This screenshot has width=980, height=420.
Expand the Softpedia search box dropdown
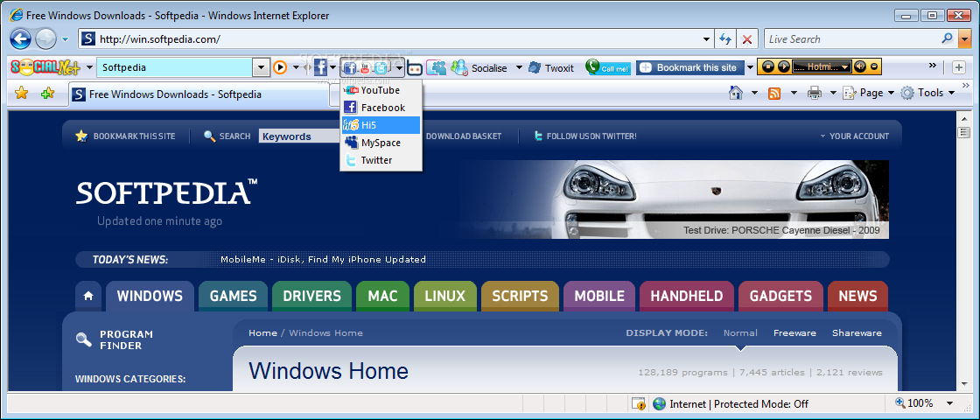pos(262,67)
